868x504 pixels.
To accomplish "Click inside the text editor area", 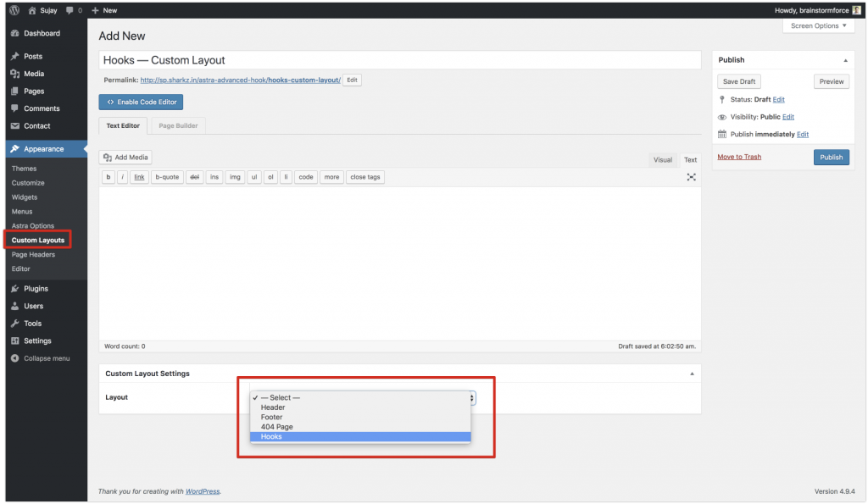I will point(400,264).
